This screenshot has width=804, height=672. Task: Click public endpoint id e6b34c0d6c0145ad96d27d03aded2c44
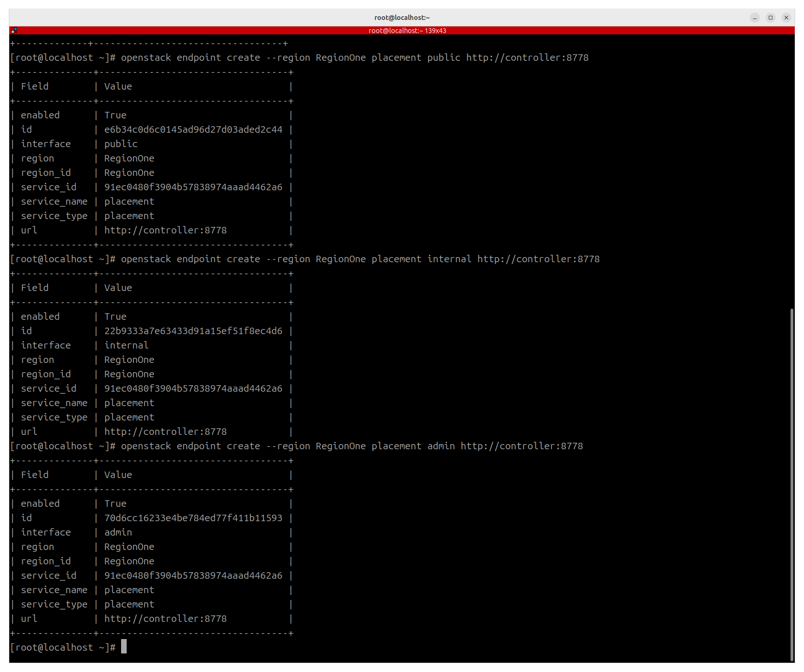click(193, 129)
